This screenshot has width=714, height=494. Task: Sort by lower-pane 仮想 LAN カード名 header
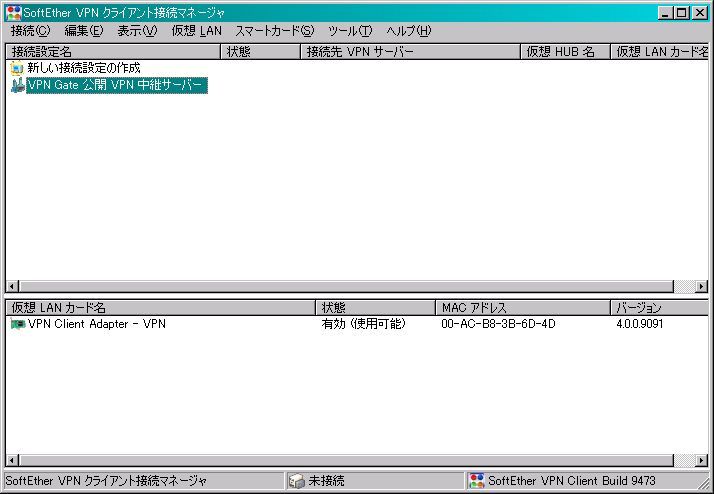(x=160, y=308)
